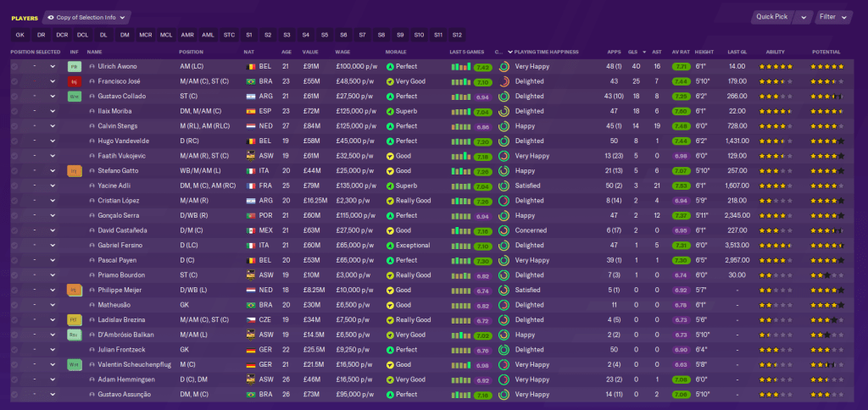Sort the table by the Value column header
This screenshot has height=410, width=868.
tap(310, 52)
